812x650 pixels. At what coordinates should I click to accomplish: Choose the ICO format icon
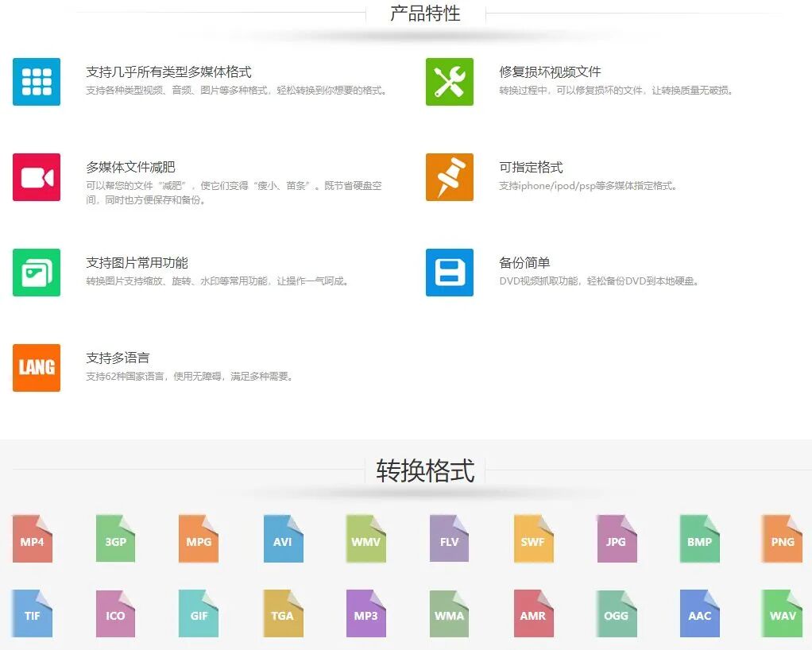click(x=115, y=613)
